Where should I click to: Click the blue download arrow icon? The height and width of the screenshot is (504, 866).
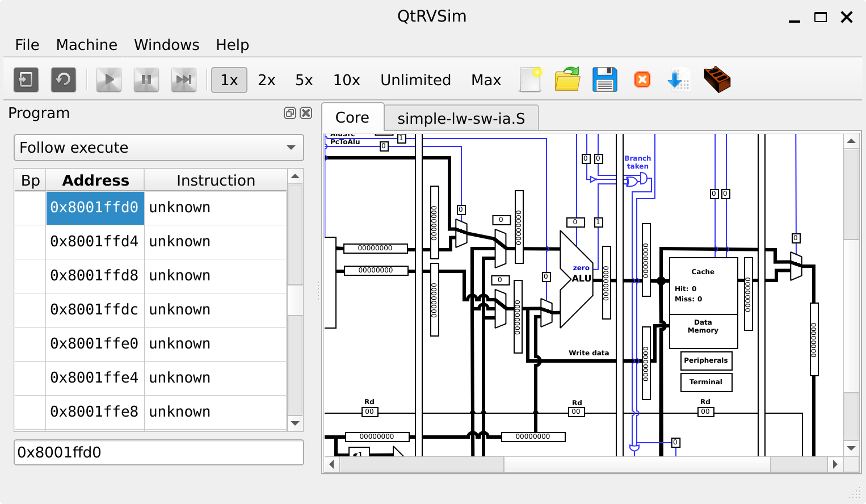coord(679,80)
